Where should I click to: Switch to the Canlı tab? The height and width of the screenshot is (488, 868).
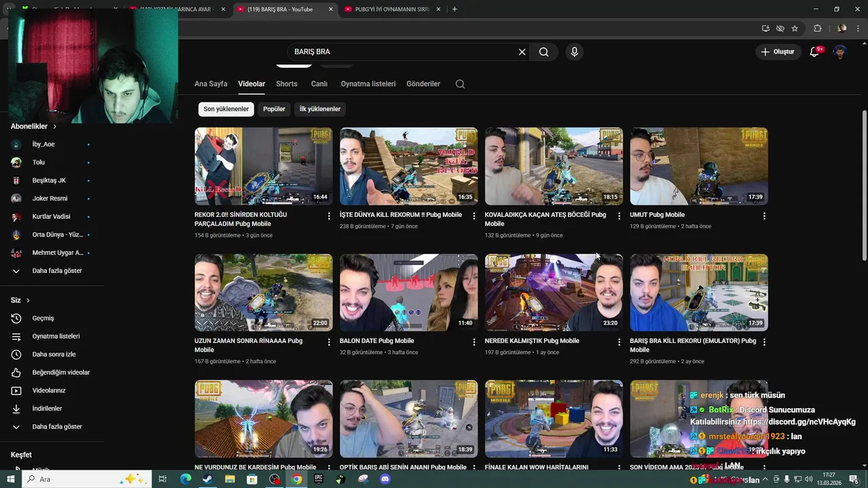pyautogui.click(x=319, y=84)
